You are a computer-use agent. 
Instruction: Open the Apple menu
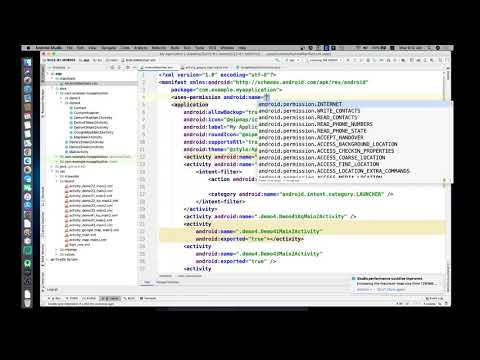(28, 48)
